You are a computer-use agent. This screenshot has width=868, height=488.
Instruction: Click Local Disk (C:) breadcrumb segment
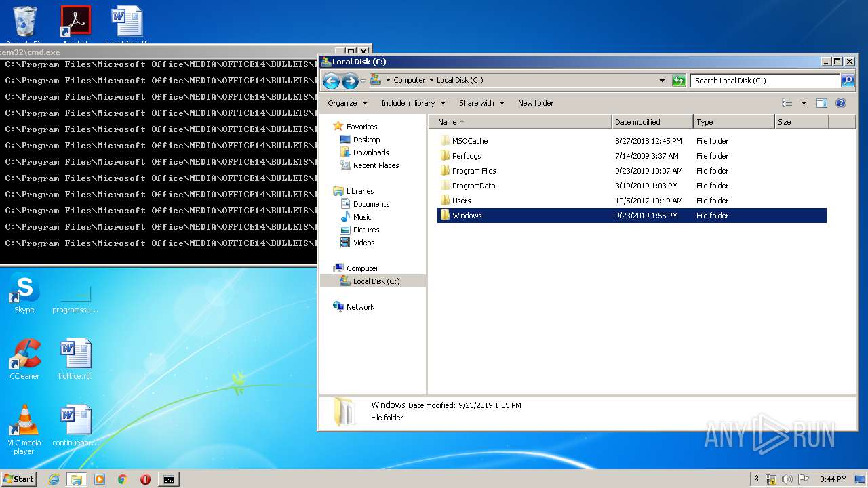tap(460, 80)
